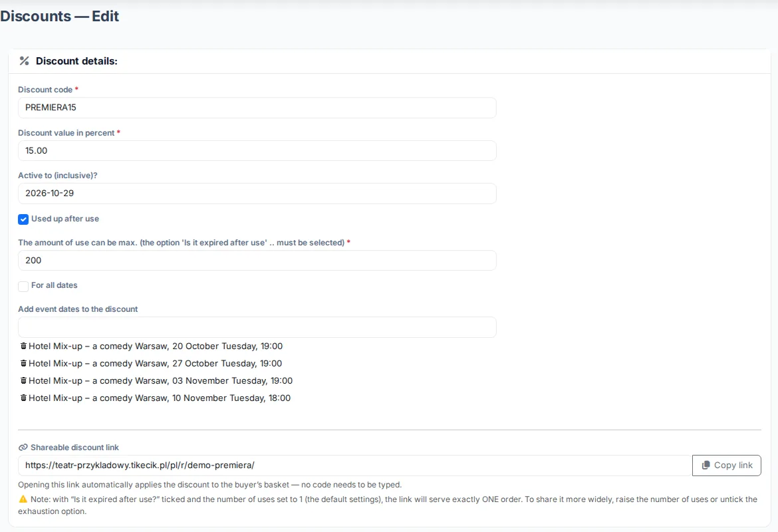The image size is (778, 532).
Task: Click the Discount details section title
Action: pyautogui.click(x=76, y=61)
